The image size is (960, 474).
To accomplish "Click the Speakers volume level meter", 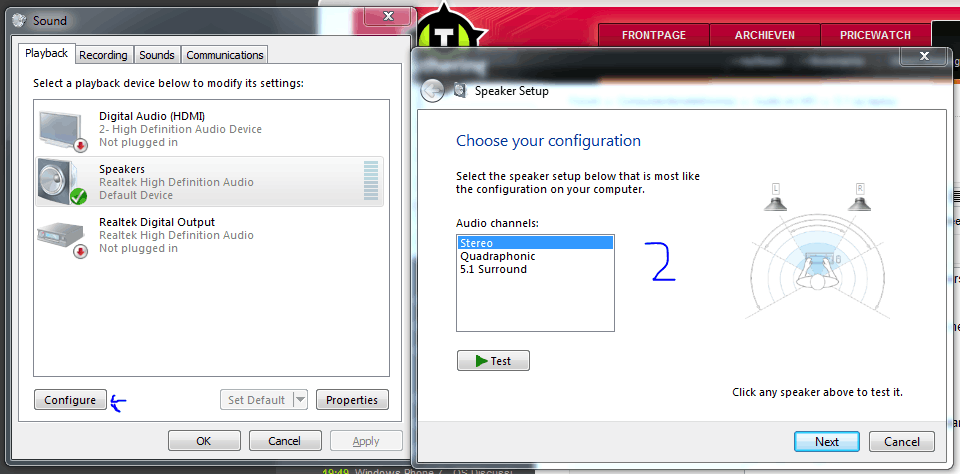I will (370, 181).
